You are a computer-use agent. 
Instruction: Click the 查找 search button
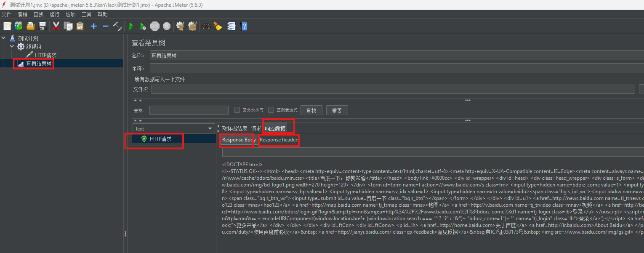pyautogui.click(x=311, y=111)
